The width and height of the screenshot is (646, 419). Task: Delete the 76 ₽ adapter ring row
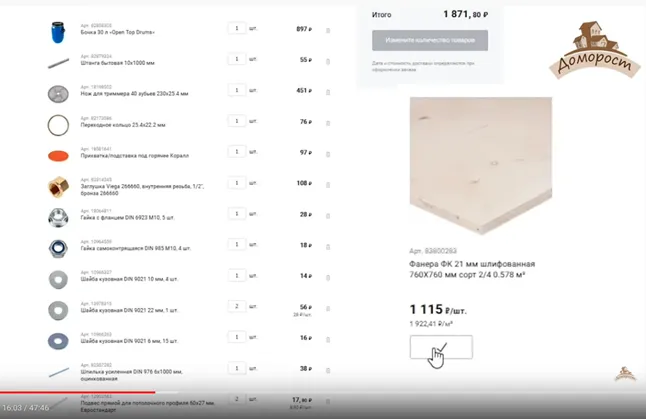pyautogui.click(x=328, y=123)
